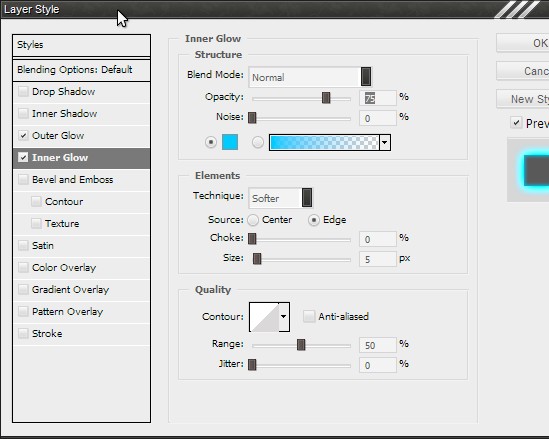Uncheck the Inner Glow checkbox
This screenshot has height=439, width=549.
point(23,158)
